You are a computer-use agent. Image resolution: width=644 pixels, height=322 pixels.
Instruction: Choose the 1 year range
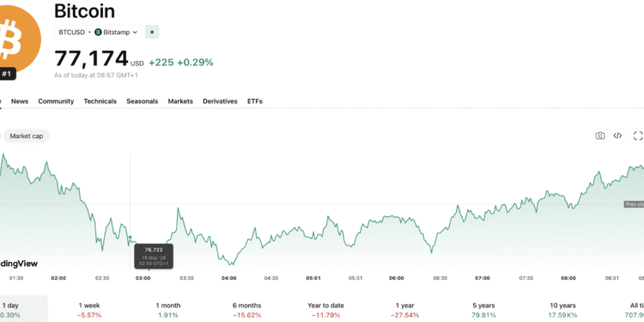coord(404,310)
